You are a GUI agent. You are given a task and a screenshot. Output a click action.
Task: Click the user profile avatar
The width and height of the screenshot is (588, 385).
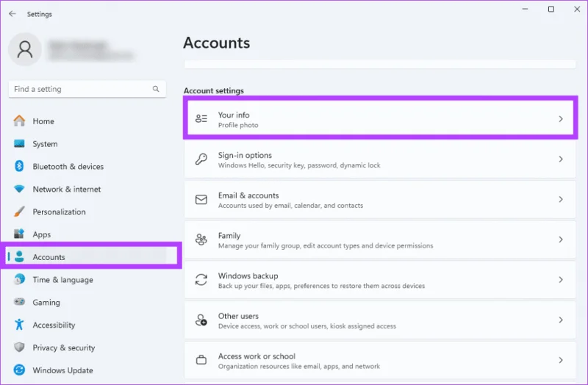coord(25,49)
